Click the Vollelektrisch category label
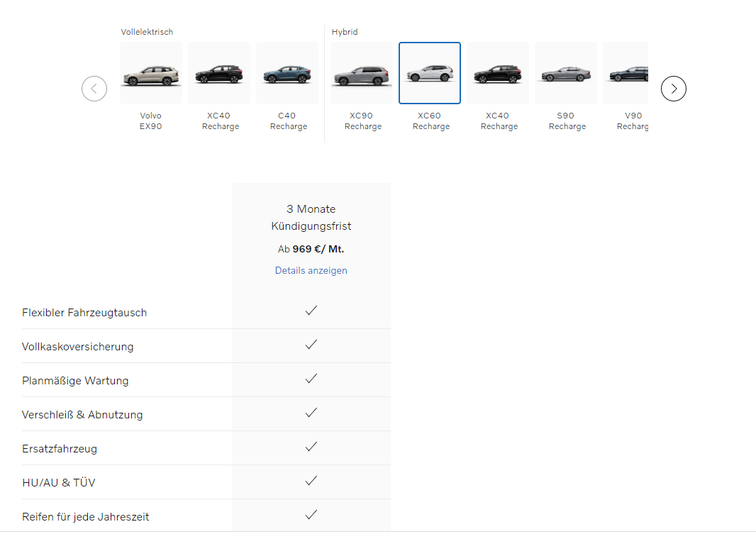 click(x=147, y=32)
